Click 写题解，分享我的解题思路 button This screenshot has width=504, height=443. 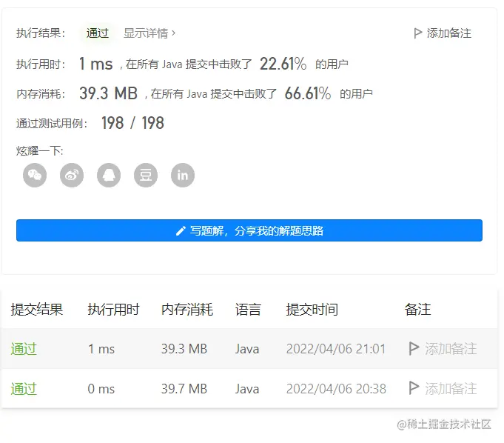coord(249,230)
